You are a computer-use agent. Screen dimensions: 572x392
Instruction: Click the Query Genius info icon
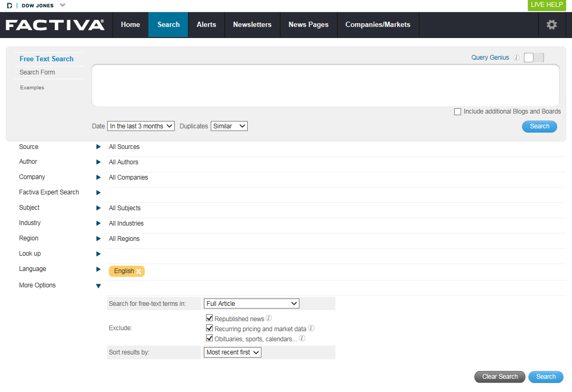(x=517, y=58)
